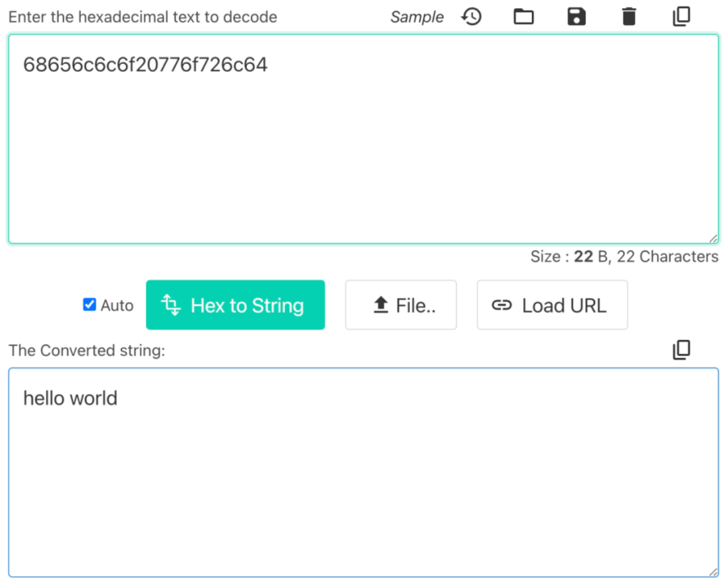Viewport: 728px width, 588px height.
Task: Copy the hexadecimal input with copy icon
Action: tap(681, 17)
